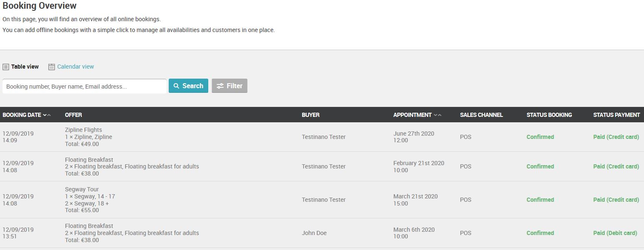Image resolution: width=644 pixels, height=250 pixels.
Task: Click the BUYER column header
Action: [311, 115]
